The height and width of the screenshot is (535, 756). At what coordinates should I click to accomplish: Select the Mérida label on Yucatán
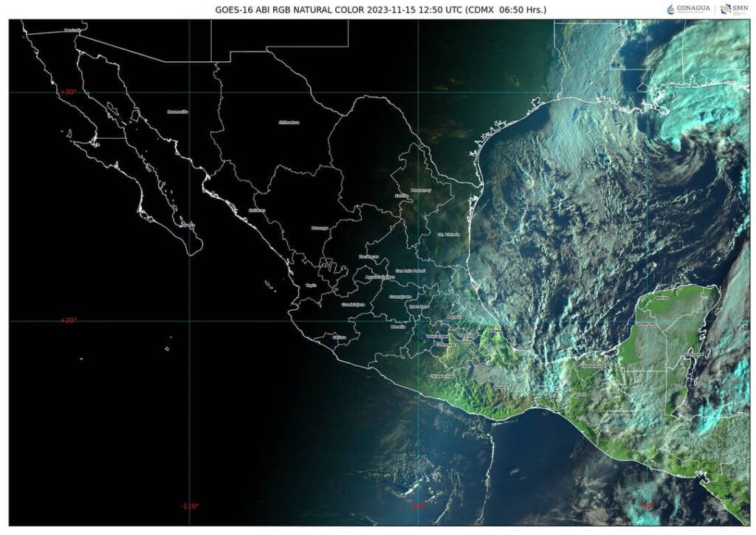coord(661,297)
